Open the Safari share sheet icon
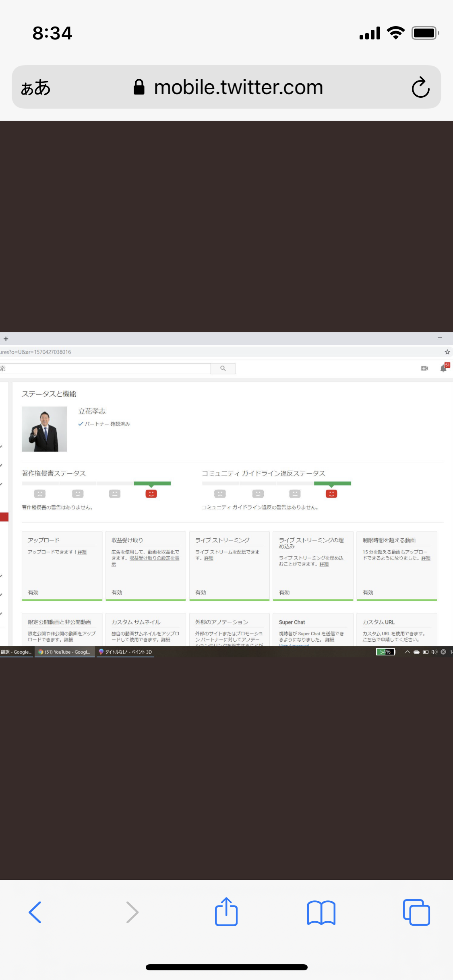 click(226, 912)
